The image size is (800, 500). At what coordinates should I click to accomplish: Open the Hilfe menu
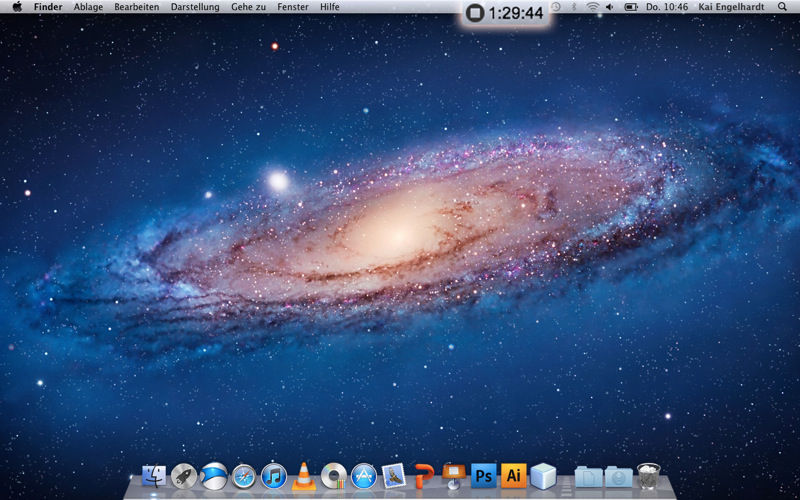(330, 7)
